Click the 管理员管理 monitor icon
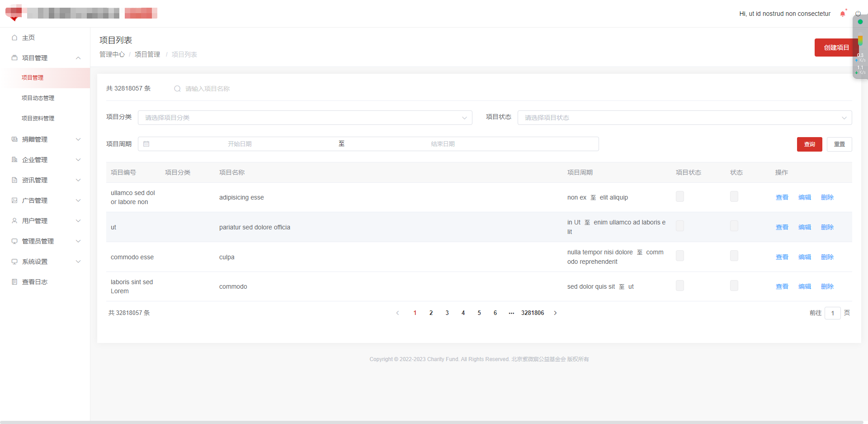This screenshot has height=424, width=868. [x=14, y=241]
